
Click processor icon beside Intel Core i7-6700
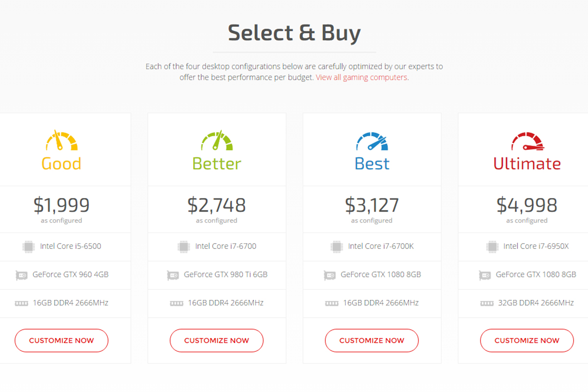(x=184, y=246)
